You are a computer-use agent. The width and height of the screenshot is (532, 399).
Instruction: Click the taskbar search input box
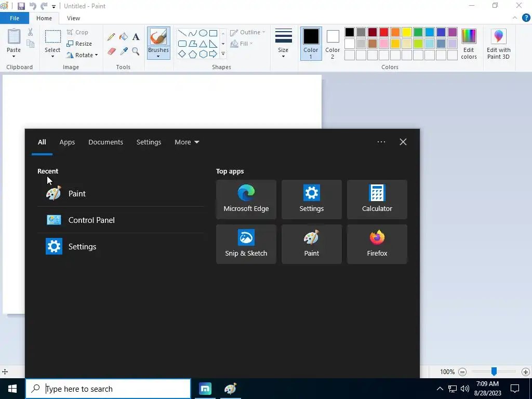click(x=108, y=389)
